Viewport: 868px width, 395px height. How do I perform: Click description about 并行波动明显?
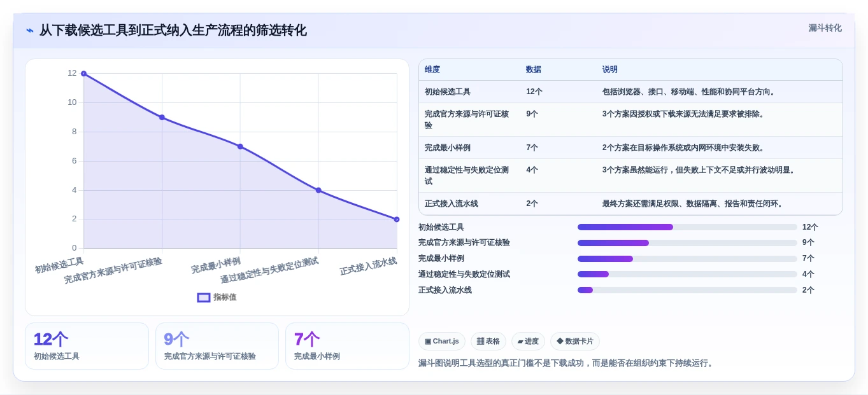point(699,170)
